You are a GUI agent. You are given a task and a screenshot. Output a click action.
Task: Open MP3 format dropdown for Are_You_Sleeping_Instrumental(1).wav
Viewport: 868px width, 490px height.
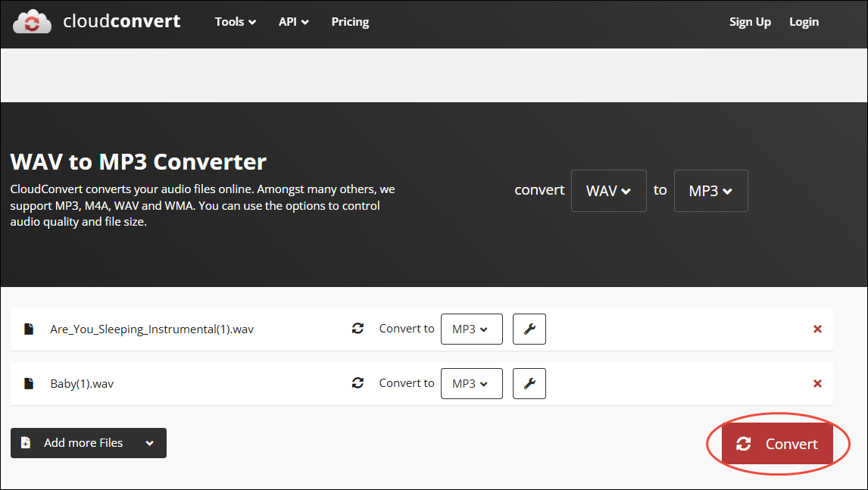tap(472, 329)
